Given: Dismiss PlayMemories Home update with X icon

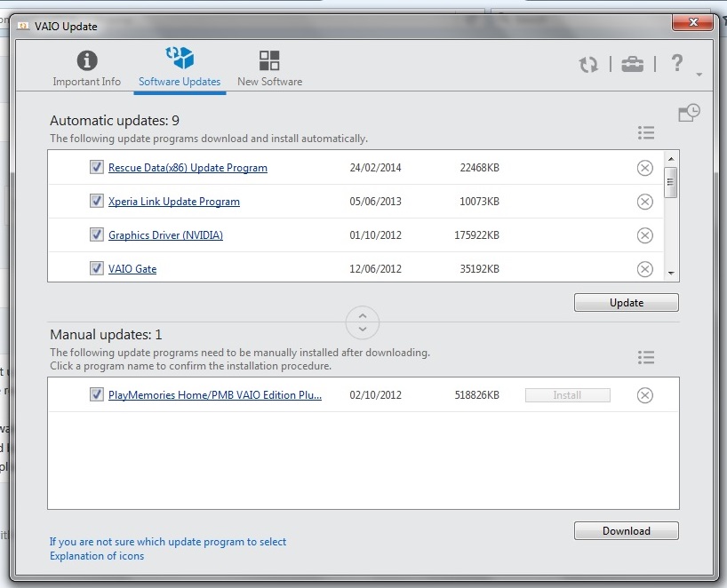Looking at the screenshot, I should click(x=646, y=395).
